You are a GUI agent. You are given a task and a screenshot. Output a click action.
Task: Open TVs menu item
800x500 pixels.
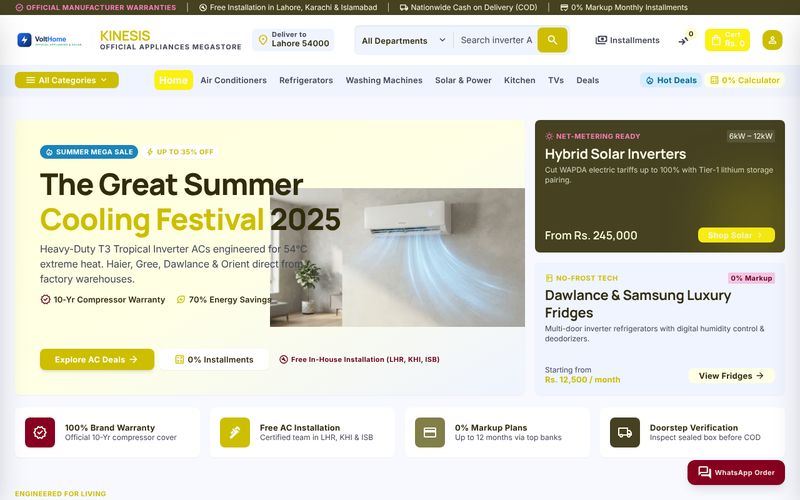[556, 80]
